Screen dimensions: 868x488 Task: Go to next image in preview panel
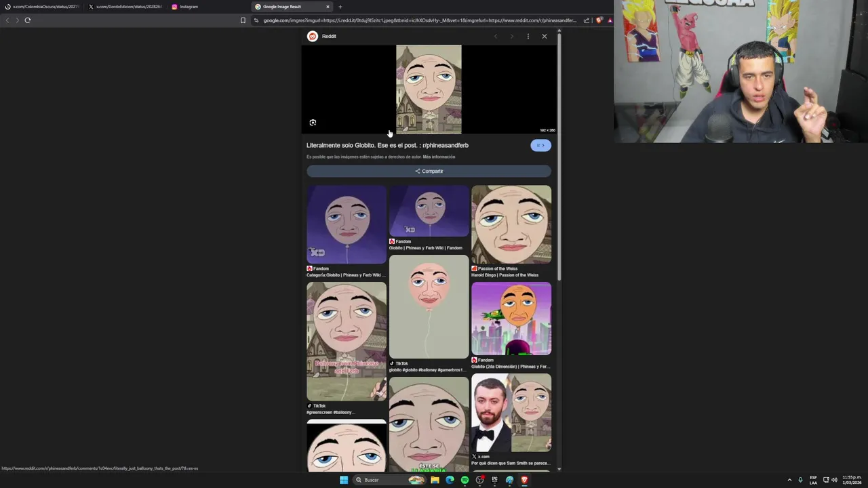(512, 37)
